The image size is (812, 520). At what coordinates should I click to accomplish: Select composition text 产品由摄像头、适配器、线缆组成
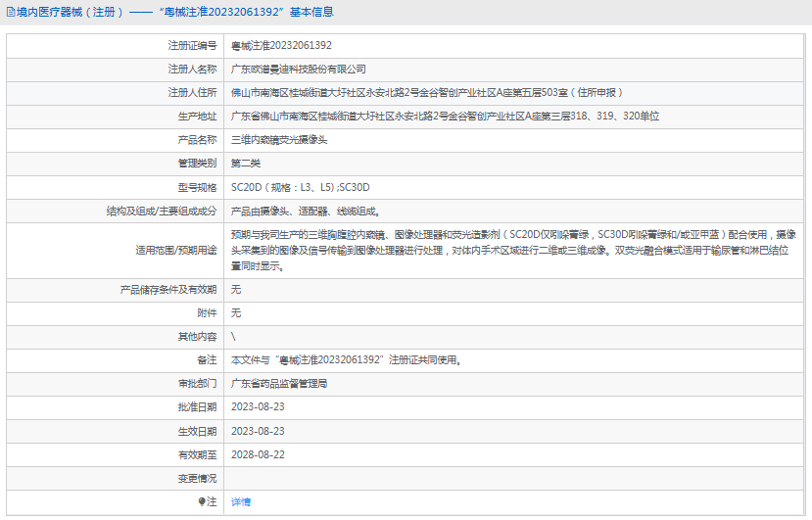tap(306, 212)
